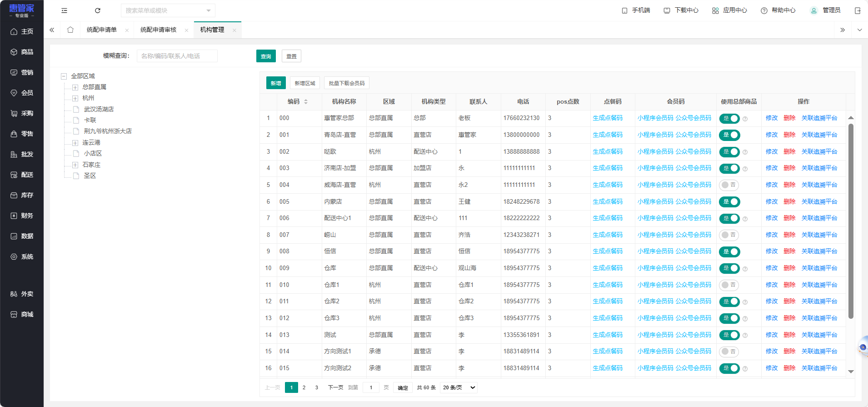Screen dimensions: 868x407
Task: Enable 使用总部商品 switch for 崂山
Action: (x=729, y=235)
